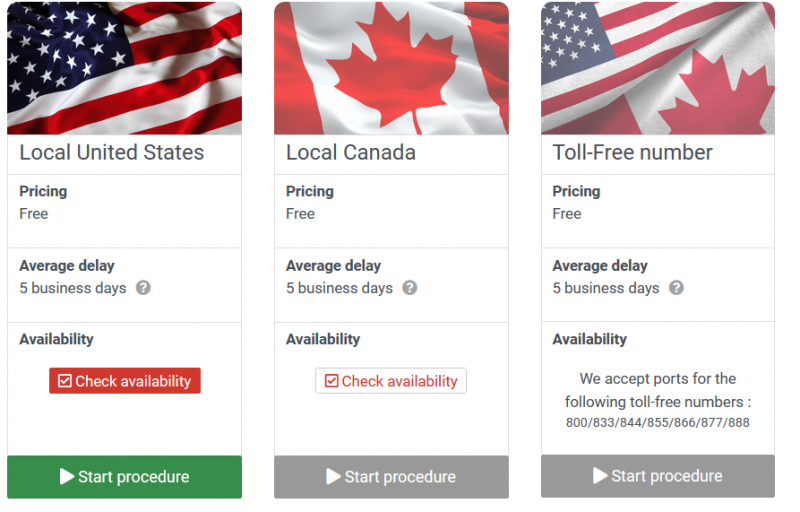This screenshot has width=800, height=512.
Task: Click play arrow icon on Toll-Free Start procedure
Action: [601, 475]
